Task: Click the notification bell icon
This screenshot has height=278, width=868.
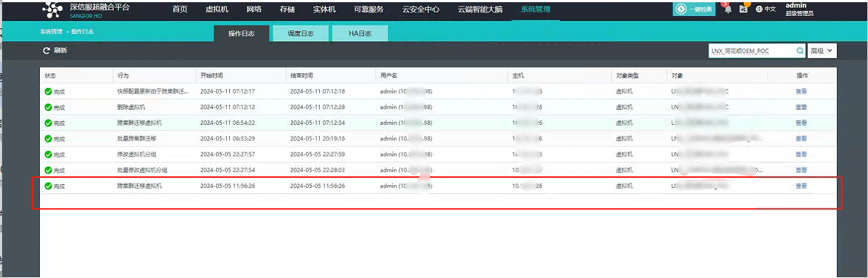Action: click(728, 9)
